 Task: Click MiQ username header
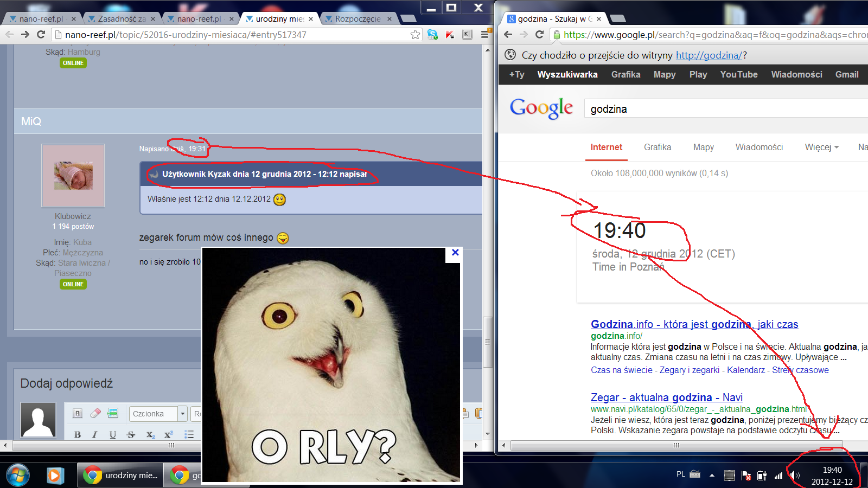coord(31,121)
